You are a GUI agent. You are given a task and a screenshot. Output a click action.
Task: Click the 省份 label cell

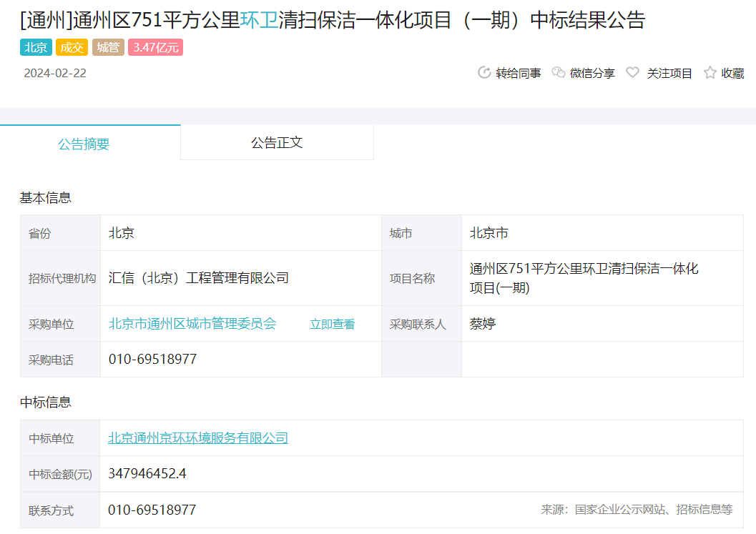[61, 233]
